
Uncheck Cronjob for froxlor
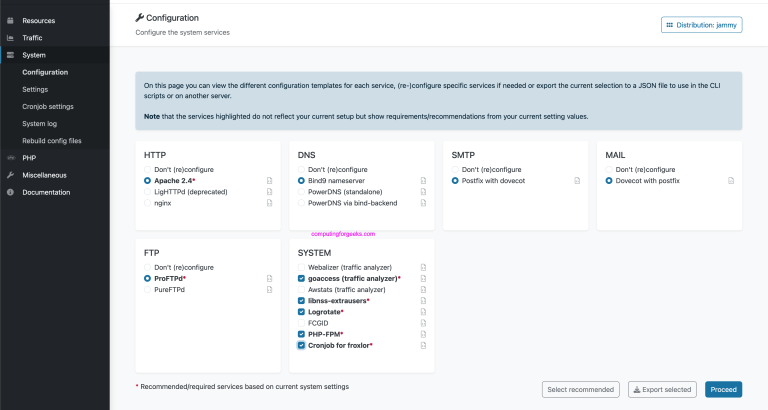coord(301,345)
